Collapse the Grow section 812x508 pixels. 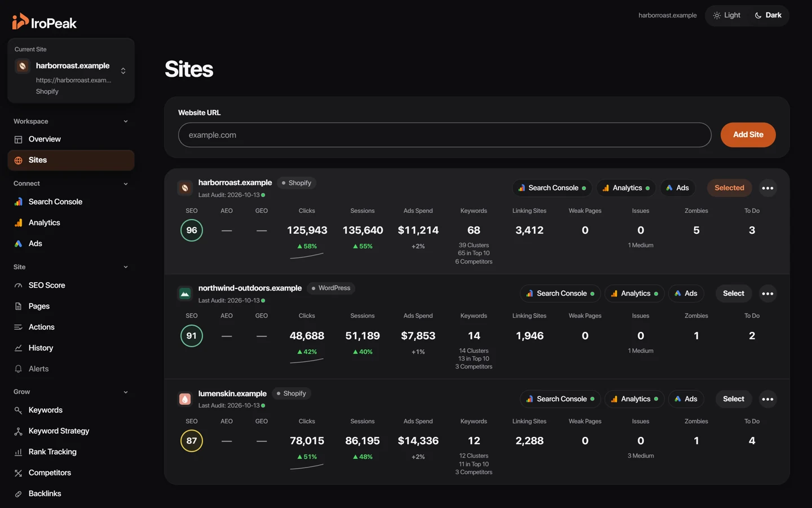(126, 392)
